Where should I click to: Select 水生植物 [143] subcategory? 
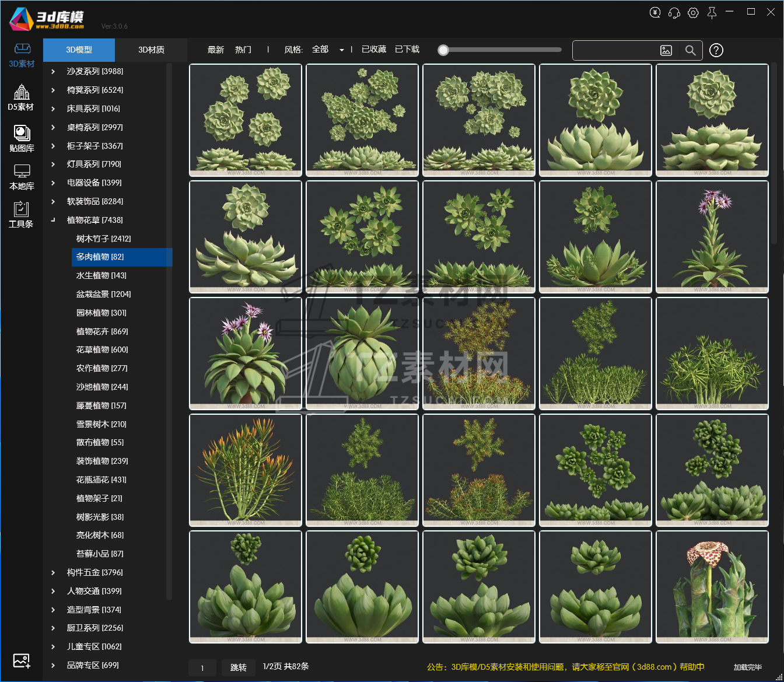click(101, 276)
